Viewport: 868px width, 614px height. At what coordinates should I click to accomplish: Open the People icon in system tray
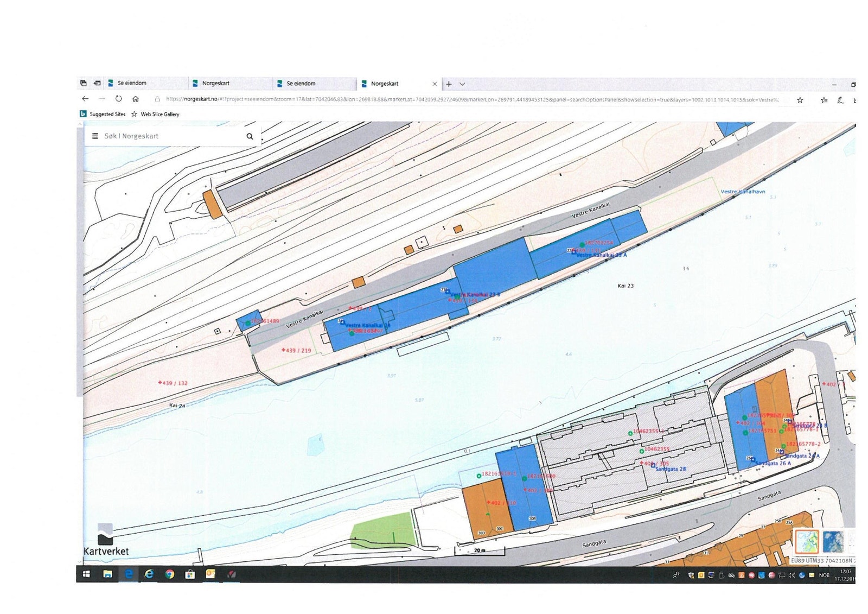(x=676, y=575)
